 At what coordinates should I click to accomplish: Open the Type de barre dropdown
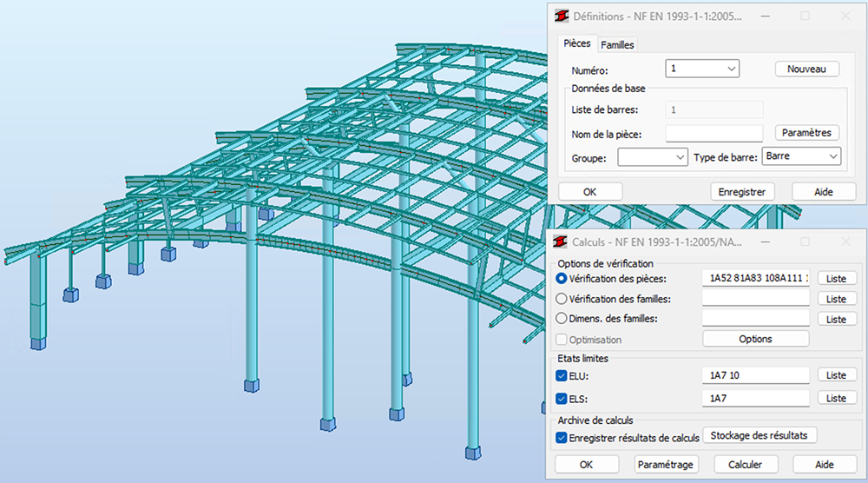(801, 156)
